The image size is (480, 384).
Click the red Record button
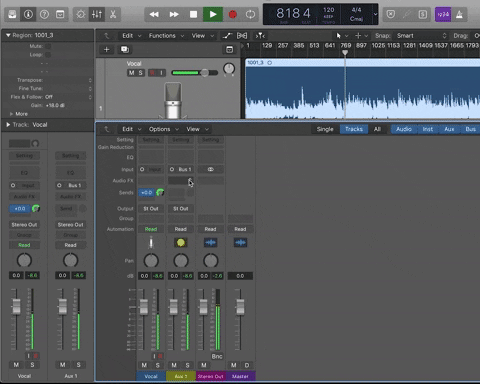tap(233, 14)
